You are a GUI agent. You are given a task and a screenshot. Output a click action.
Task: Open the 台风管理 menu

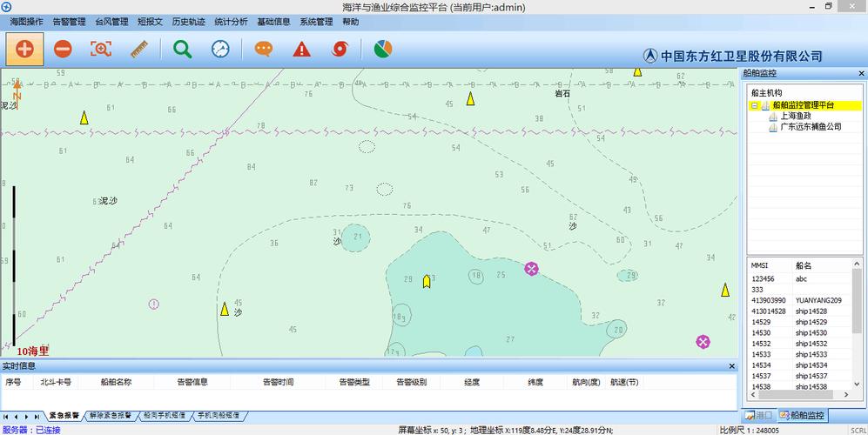point(111,22)
